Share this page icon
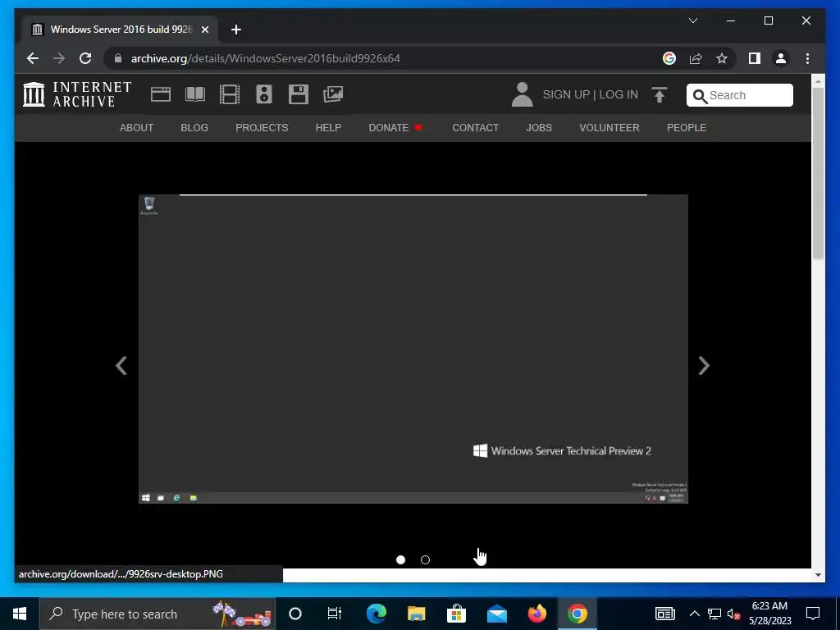Screen dimensions: 840x630 click(x=696, y=58)
